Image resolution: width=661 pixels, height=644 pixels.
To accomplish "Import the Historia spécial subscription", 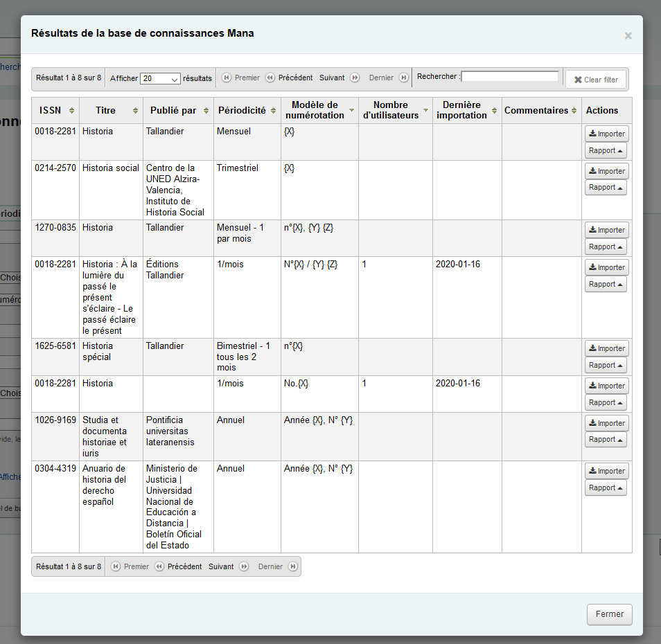I will coord(607,348).
